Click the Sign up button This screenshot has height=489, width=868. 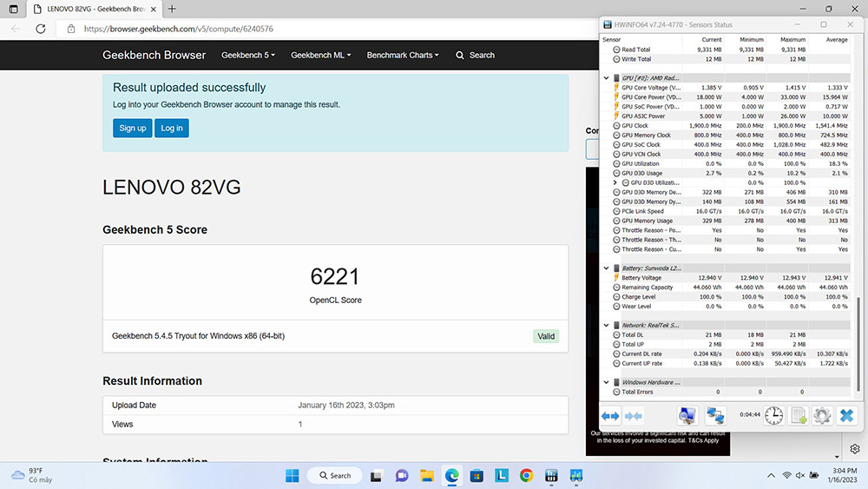[x=132, y=128]
